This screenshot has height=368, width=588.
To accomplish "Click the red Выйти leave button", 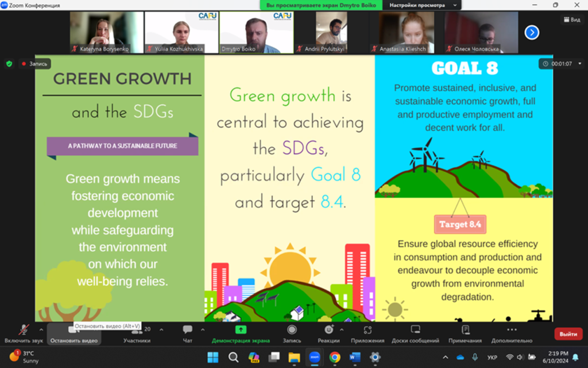I will [568, 333].
